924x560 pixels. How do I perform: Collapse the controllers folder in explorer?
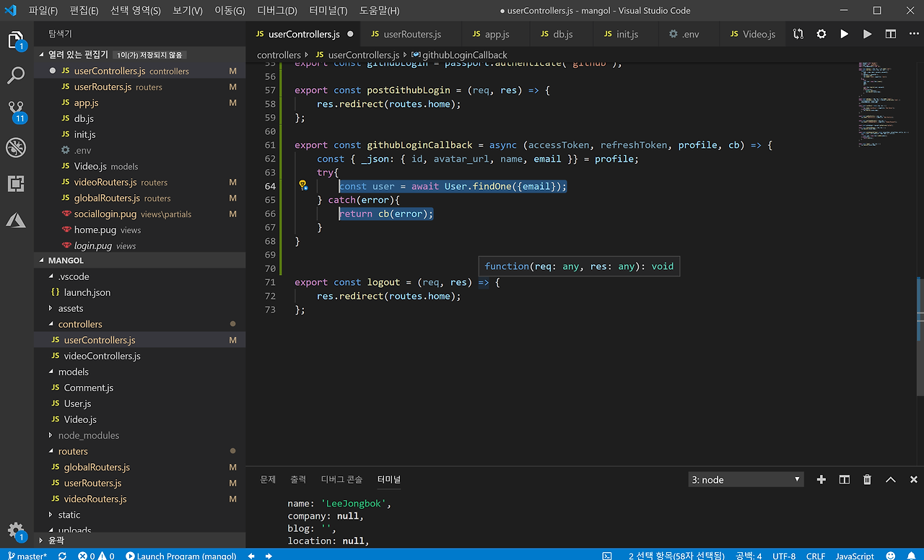[x=80, y=324]
